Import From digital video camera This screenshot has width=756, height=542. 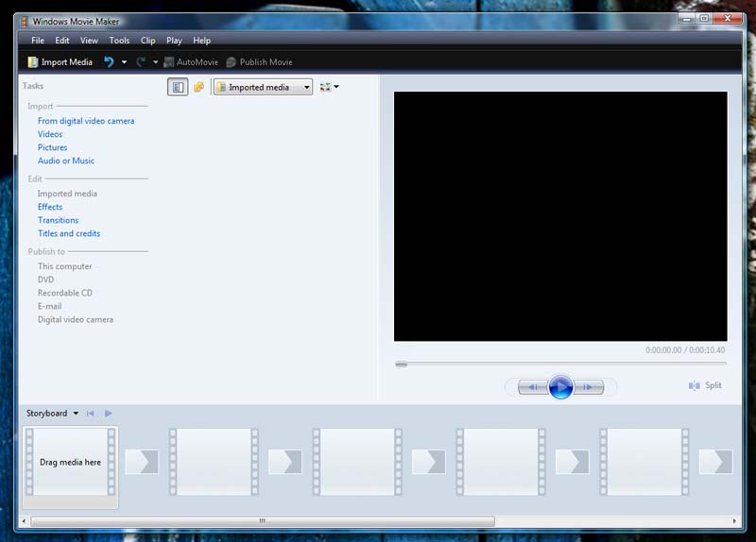[x=86, y=121]
